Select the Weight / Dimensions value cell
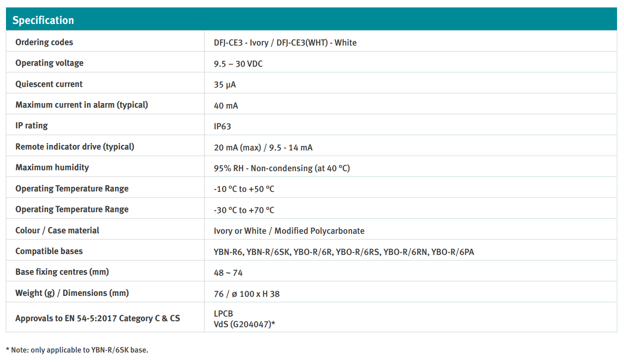 [x=246, y=294]
